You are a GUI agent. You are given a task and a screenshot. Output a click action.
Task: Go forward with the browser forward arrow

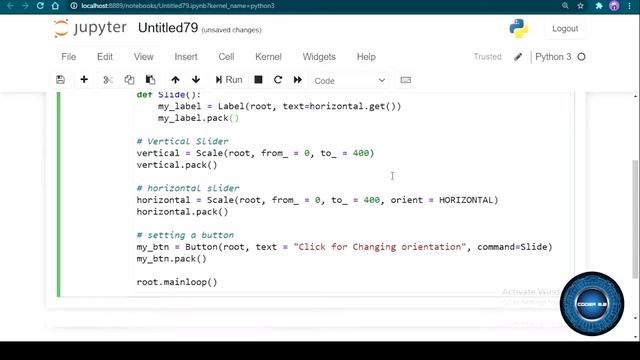(25, 6)
